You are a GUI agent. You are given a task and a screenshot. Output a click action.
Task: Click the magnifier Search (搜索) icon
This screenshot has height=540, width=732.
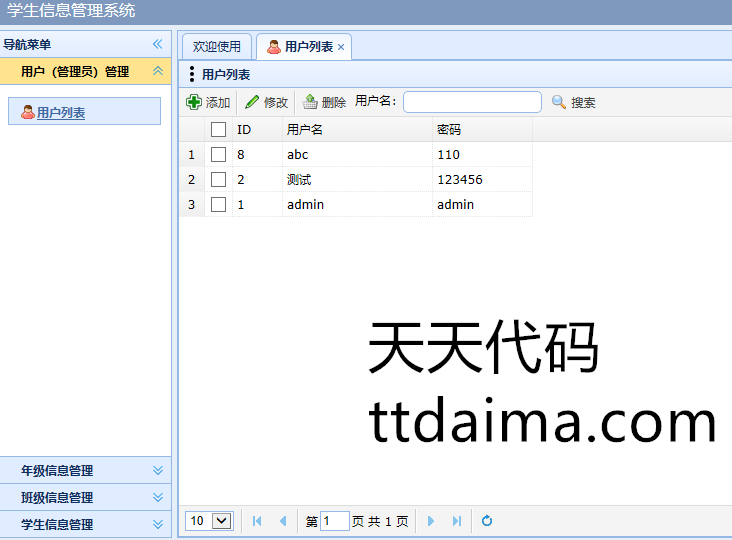pyautogui.click(x=559, y=102)
